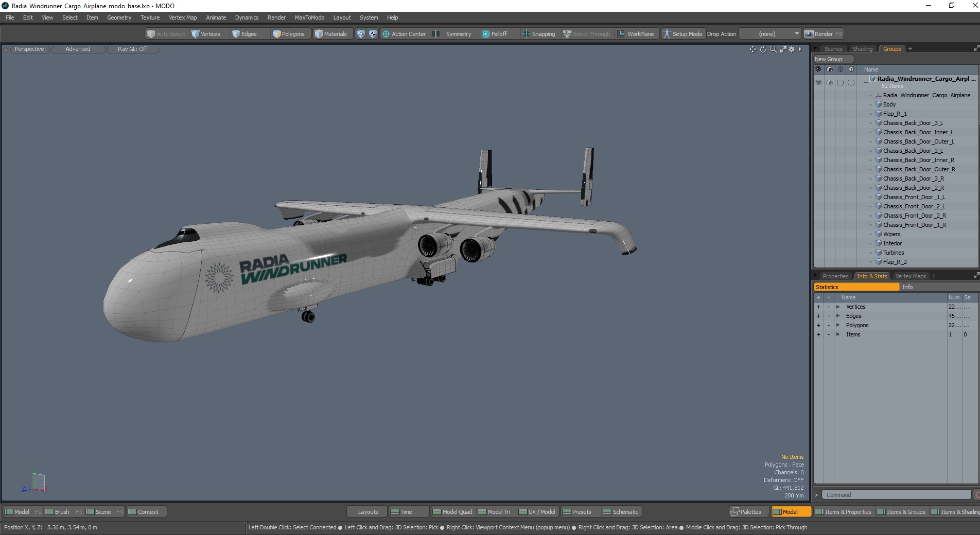Click the Palettes button
This screenshot has width=980, height=535.
point(749,512)
